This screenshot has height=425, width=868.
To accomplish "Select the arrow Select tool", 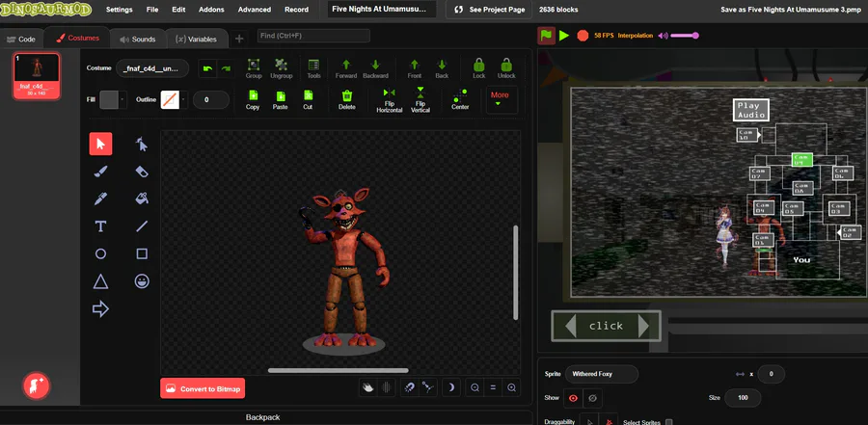I will [100, 144].
